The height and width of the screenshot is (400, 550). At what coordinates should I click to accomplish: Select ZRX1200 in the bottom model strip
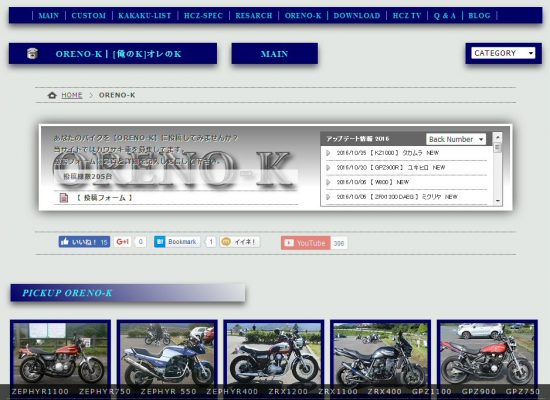(x=288, y=392)
